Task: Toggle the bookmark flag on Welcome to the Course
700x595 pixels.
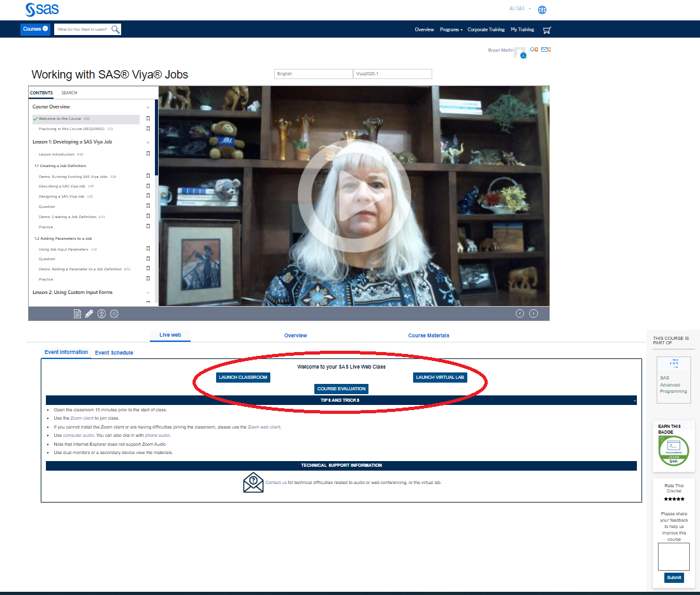Action: click(x=148, y=119)
